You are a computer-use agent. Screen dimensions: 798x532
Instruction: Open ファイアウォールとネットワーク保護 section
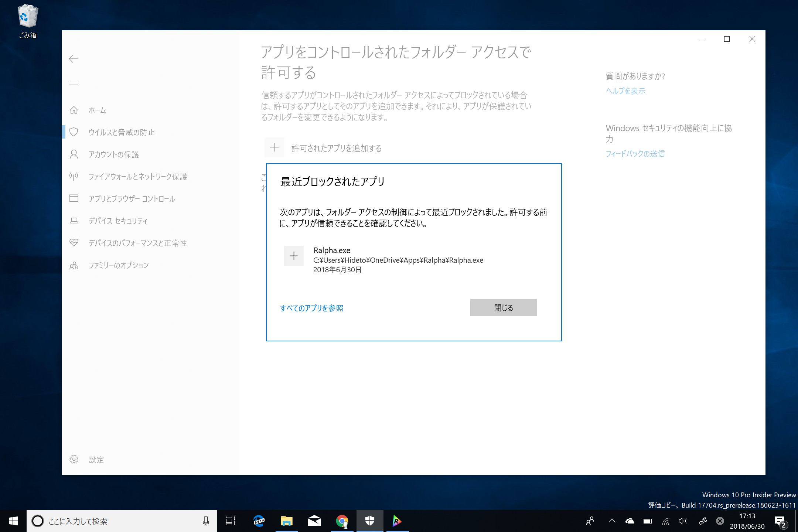tap(138, 177)
